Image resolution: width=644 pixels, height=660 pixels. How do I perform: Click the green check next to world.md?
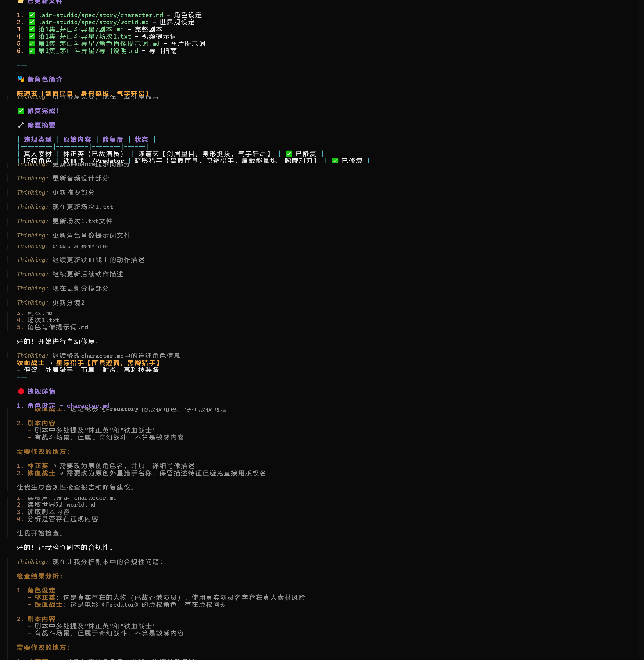pyautogui.click(x=32, y=22)
